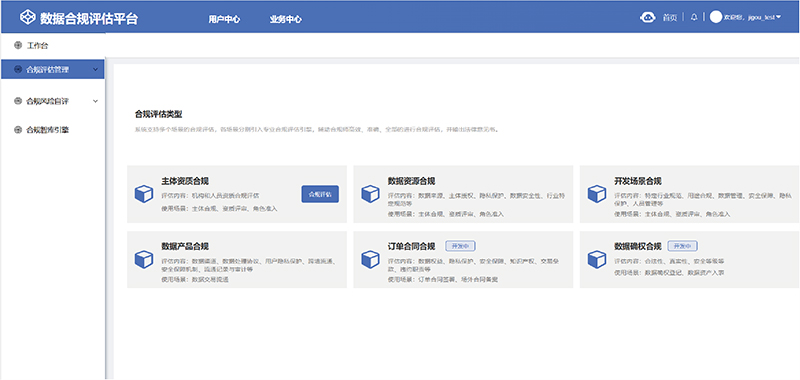The width and height of the screenshot is (800, 380).
Task: Open the 用户中心 top menu
Action: pos(224,19)
